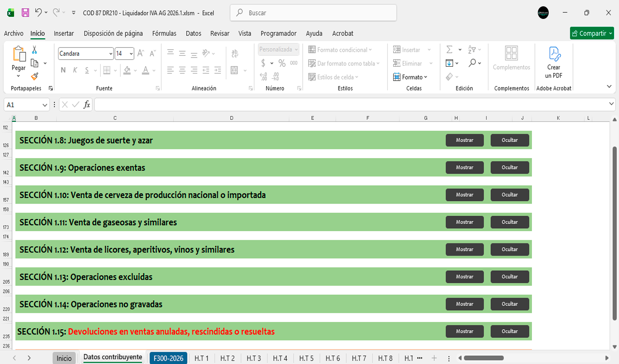Click the Crear un PDF icon
619x364 pixels.
tap(554, 63)
